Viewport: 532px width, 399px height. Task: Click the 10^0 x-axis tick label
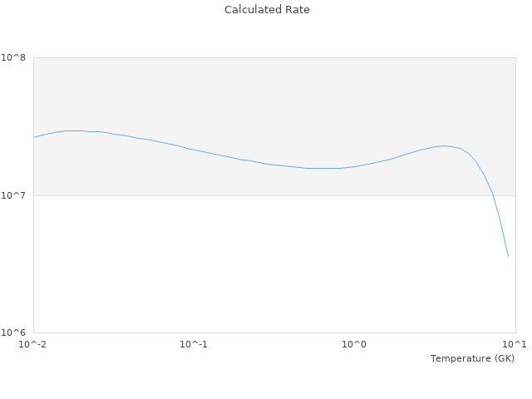point(355,344)
